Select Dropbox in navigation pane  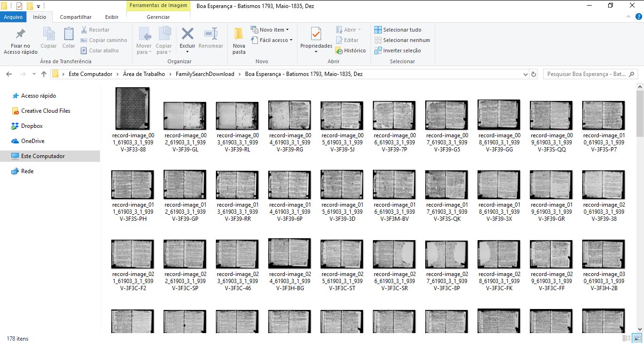pyautogui.click(x=32, y=126)
